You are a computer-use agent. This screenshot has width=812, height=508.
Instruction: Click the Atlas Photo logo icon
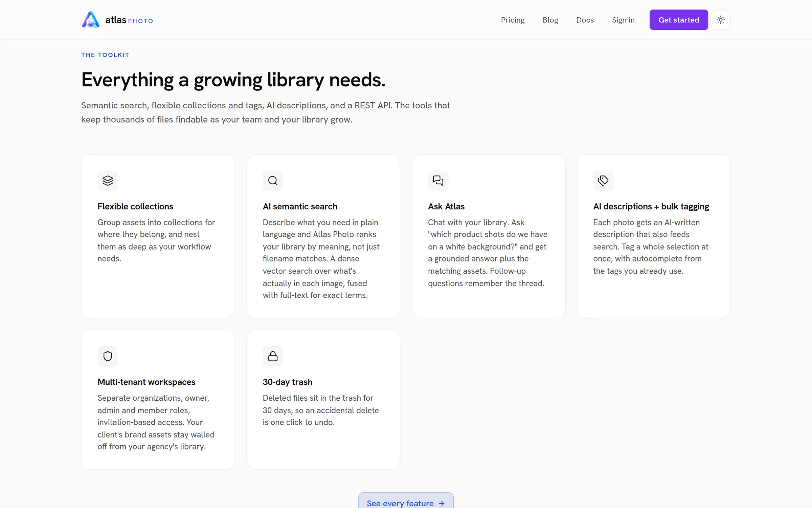click(91, 20)
